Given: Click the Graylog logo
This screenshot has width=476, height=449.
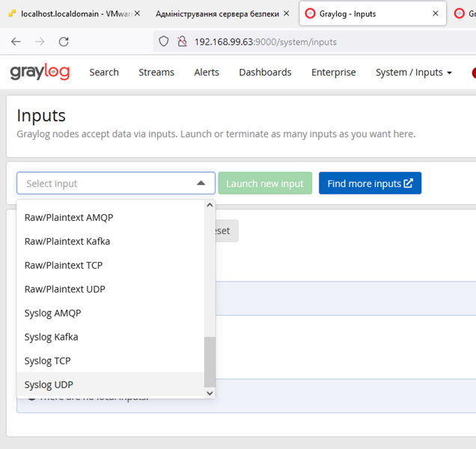Looking at the screenshot, I should (x=40, y=72).
